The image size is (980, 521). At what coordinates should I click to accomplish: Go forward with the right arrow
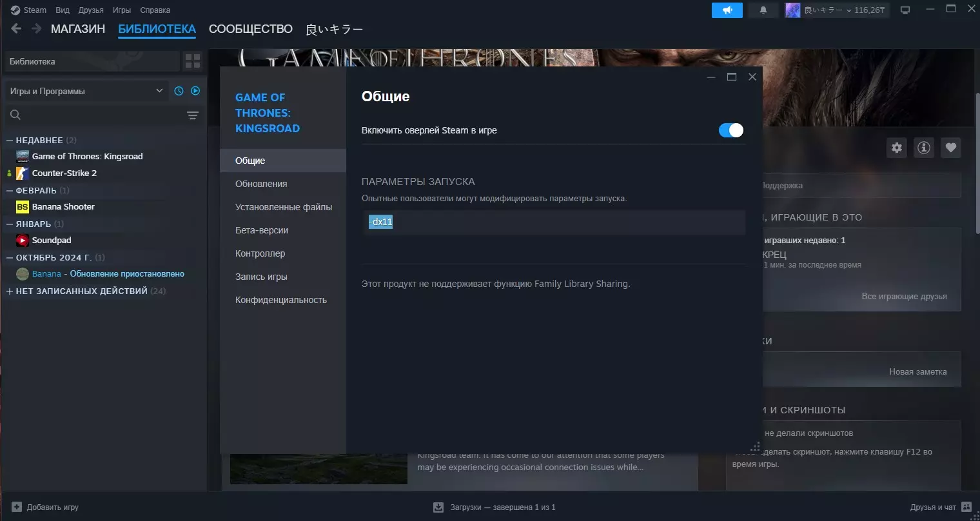(x=37, y=28)
